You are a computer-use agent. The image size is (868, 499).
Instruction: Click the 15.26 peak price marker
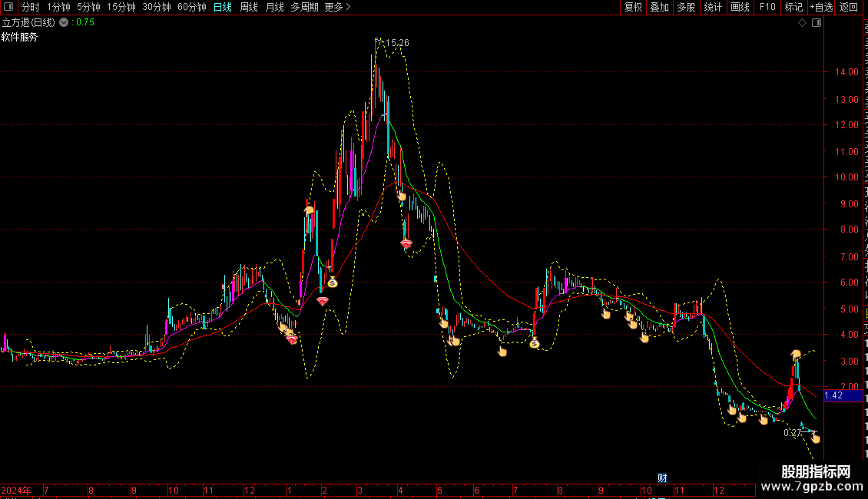396,43
